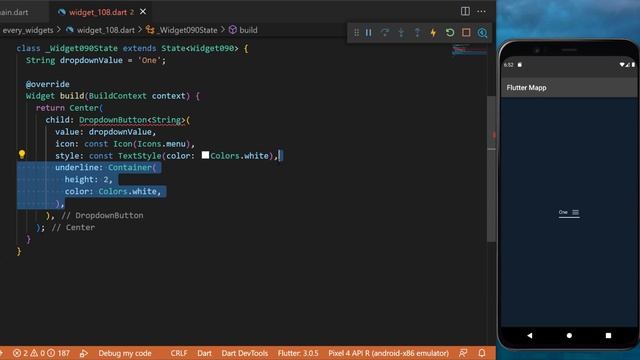Click the every_widgets breadcrumb
Viewport: 640px width, 360px height.
coord(28,30)
